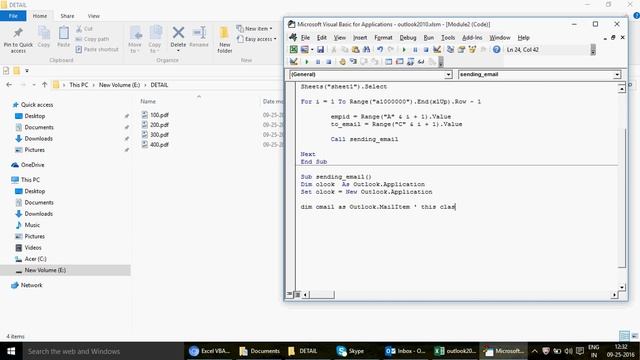Click Reset stop icon in standard toolbar
Screen dimensions: 640x360
click(426, 49)
